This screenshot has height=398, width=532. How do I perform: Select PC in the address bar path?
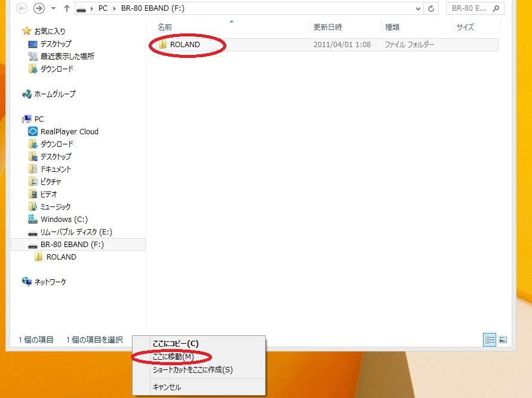[103, 8]
